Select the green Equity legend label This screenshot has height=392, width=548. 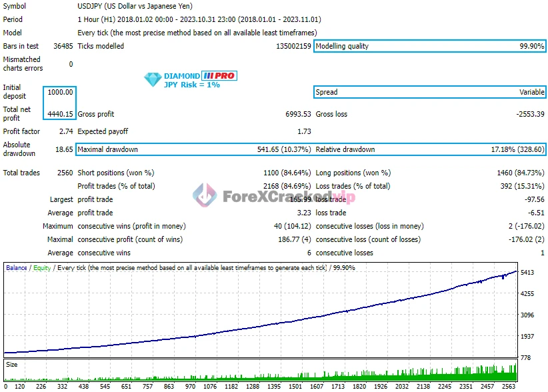tap(41, 268)
